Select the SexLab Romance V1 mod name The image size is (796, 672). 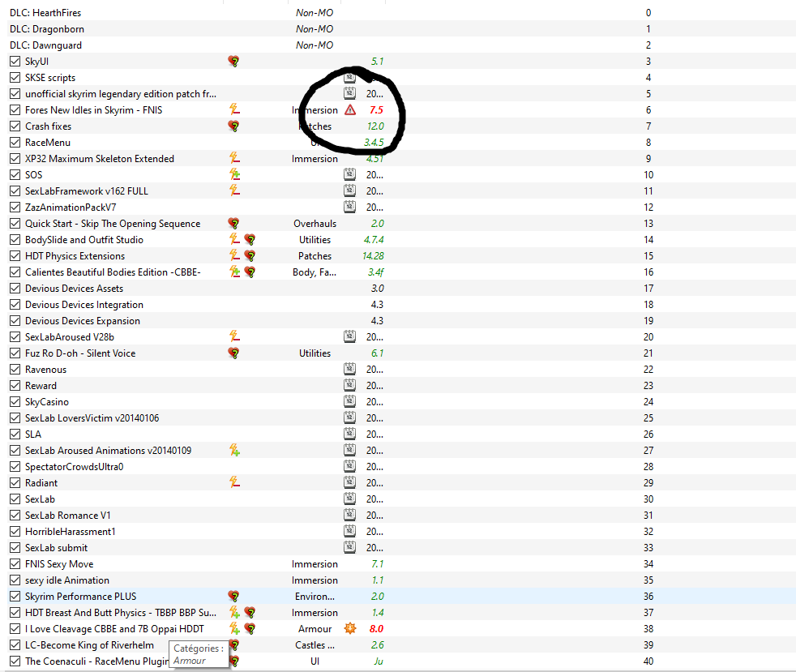68,516
